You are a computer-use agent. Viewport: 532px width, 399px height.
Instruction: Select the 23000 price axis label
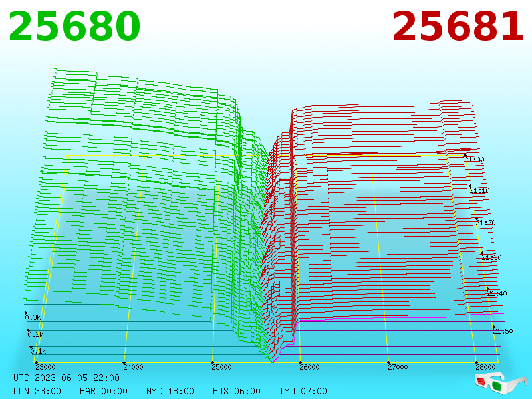(45, 367)
